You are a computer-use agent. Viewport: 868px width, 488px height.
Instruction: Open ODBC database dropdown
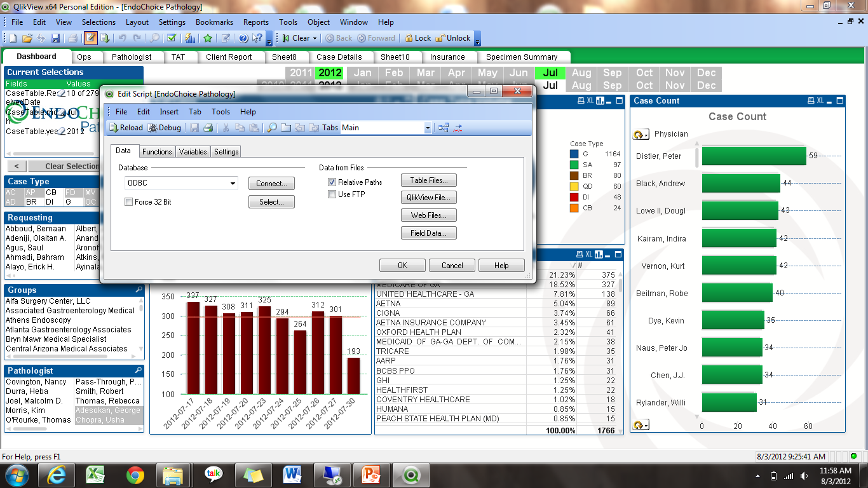click(x=233, y=183)
